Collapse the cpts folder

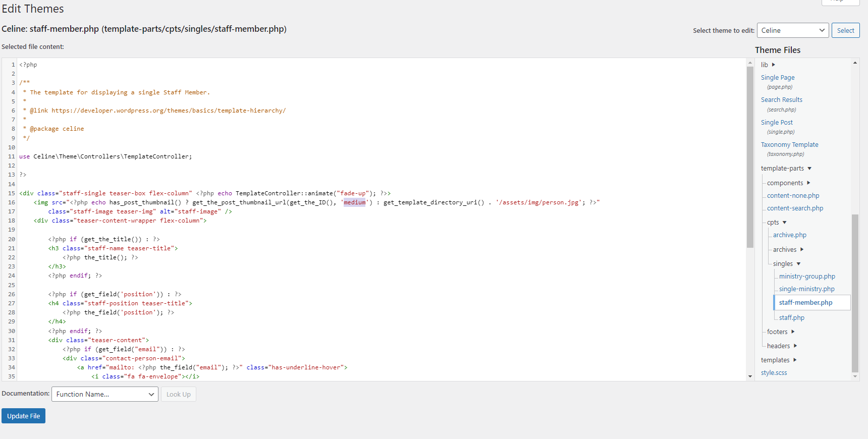(x=784, y=223)
